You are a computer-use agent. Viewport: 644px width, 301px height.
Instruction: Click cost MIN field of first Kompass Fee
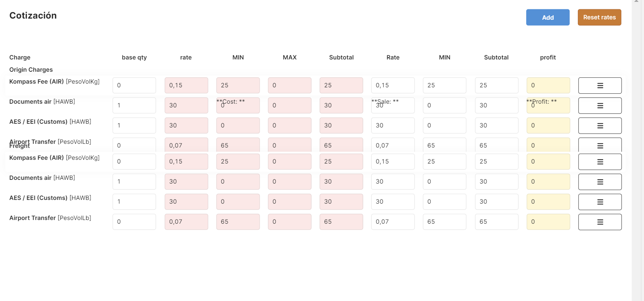click(x=238, y=85)
